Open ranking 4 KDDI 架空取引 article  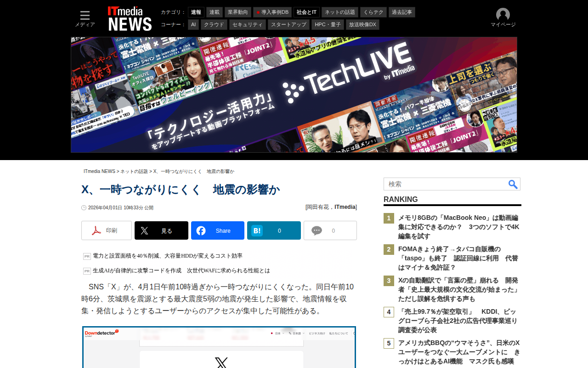coord(458,321)
